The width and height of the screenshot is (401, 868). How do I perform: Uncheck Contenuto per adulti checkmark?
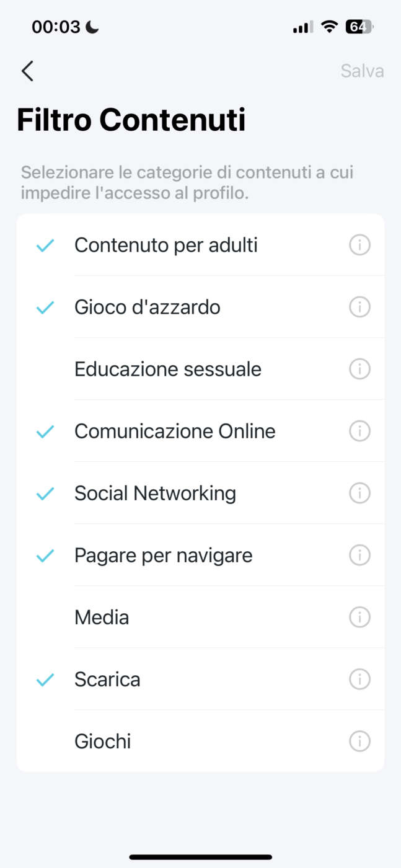point(45,246)
